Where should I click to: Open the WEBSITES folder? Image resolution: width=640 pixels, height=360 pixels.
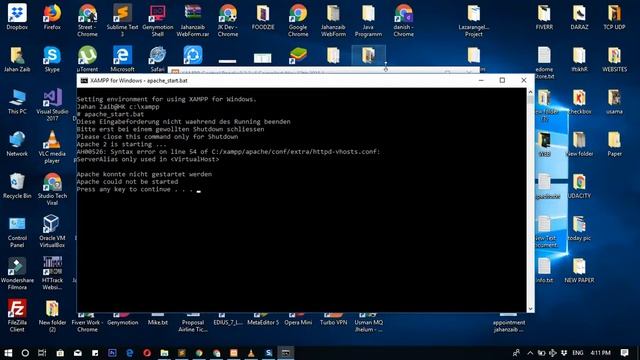(614, 59)
